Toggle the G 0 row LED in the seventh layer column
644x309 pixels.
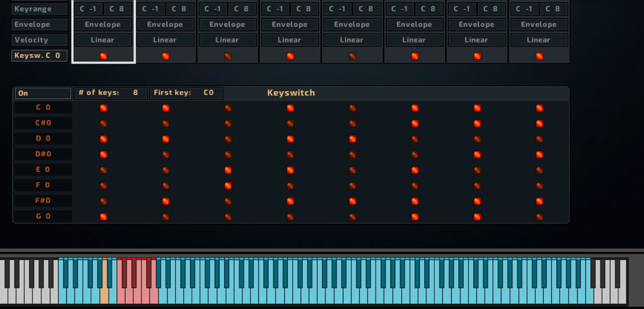(x=477, y=217)
